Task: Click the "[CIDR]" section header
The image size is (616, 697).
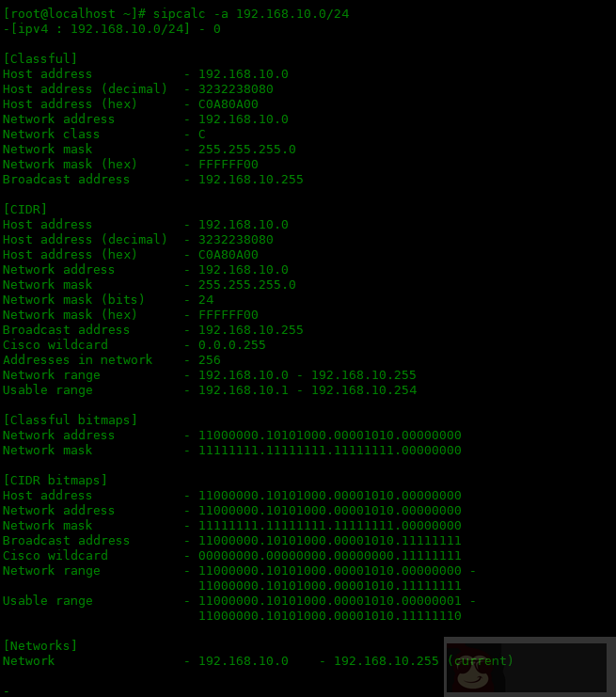Action: pos(24,210)
